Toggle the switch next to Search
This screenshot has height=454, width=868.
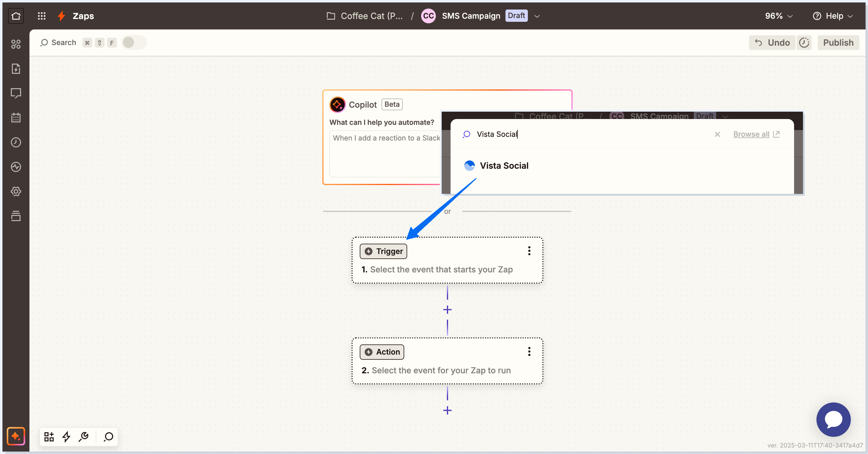134,42
